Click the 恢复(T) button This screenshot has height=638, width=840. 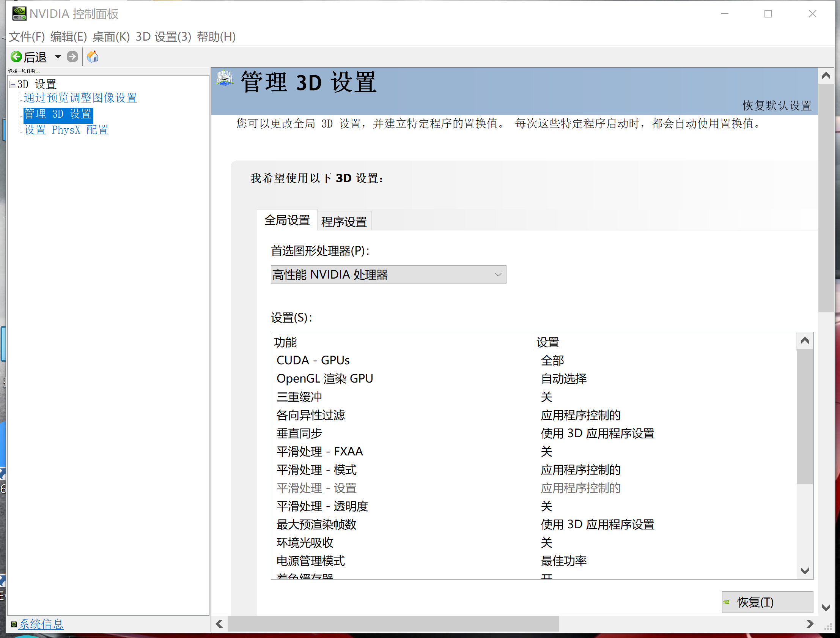768,602
